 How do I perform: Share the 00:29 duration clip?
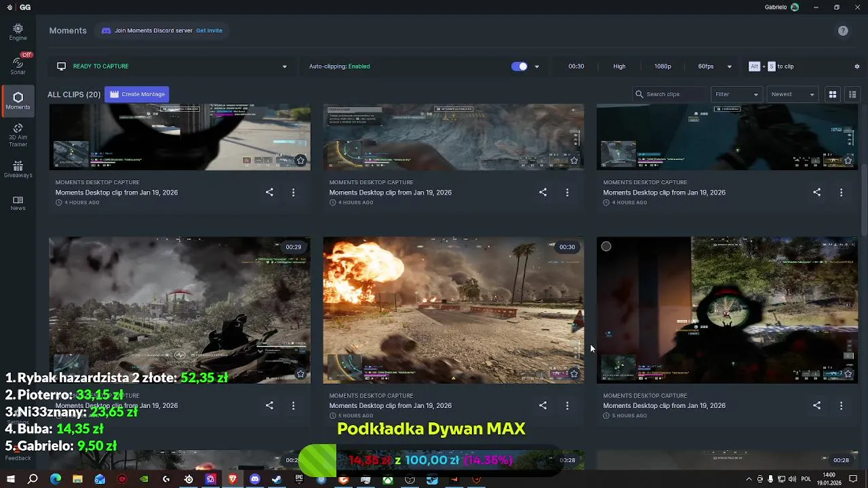269,405
